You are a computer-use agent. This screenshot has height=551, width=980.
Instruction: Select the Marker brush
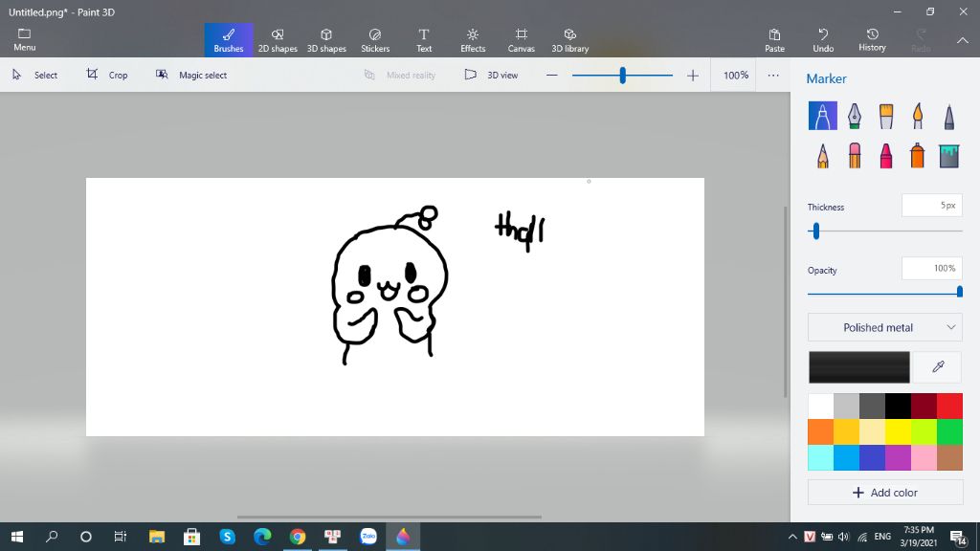click(x=822, y=116)
